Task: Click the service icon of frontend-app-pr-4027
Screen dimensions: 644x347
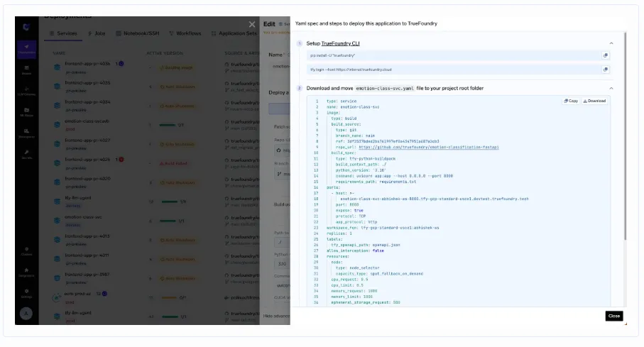Action: point(57,144)
